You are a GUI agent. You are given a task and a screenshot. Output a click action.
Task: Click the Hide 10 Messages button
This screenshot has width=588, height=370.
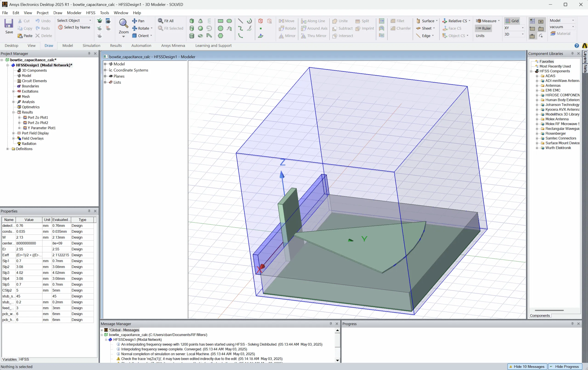(527, 367)
